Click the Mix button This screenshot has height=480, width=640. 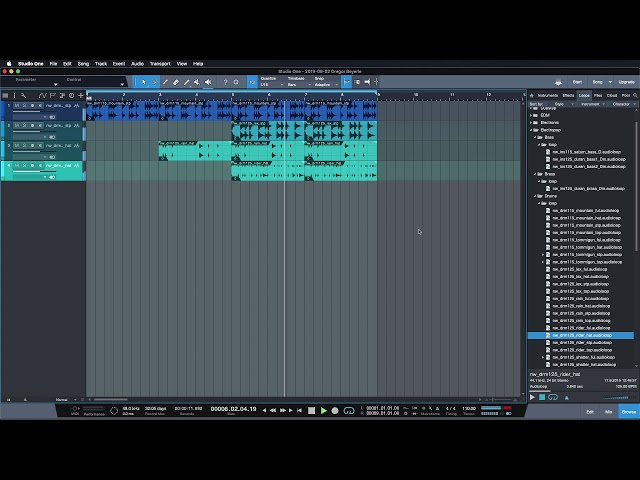608,412
